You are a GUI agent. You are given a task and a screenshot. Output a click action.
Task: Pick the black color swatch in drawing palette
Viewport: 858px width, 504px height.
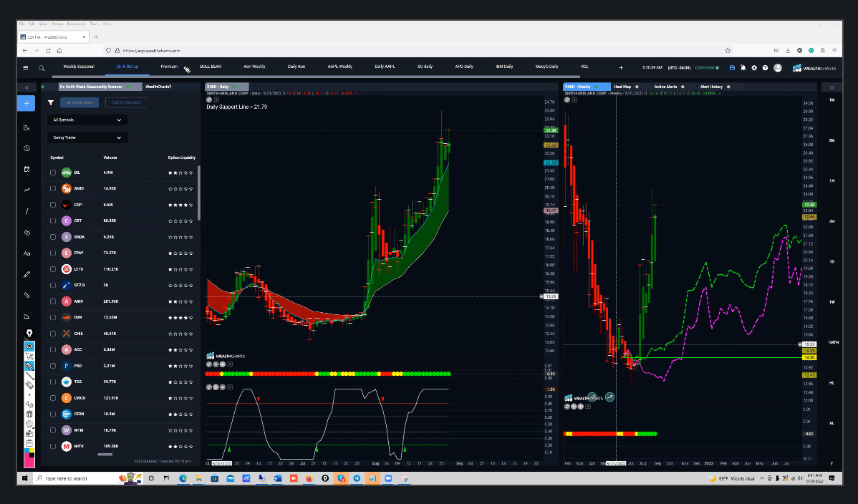pyautogui.click(x=32, y=454)
